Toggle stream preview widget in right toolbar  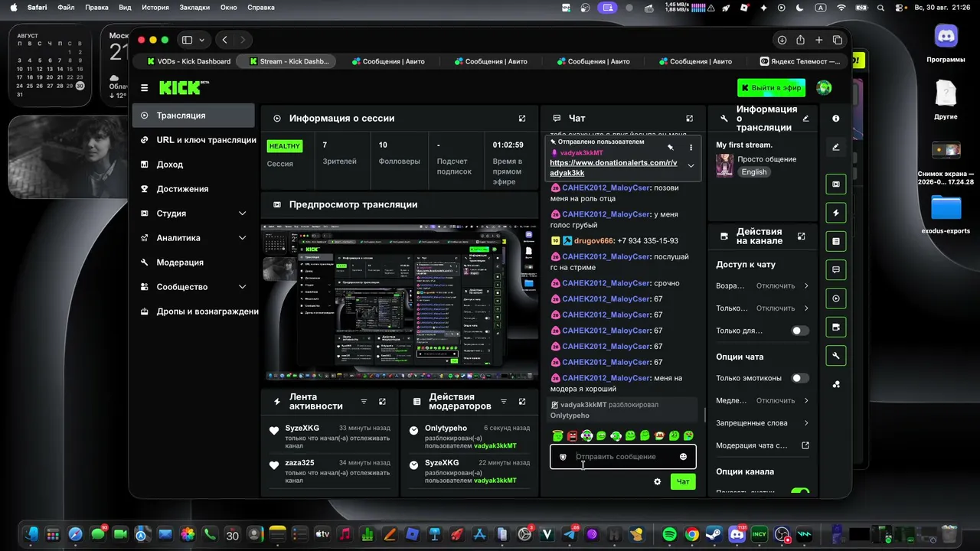pyautogui.click(x=836, y=184)
